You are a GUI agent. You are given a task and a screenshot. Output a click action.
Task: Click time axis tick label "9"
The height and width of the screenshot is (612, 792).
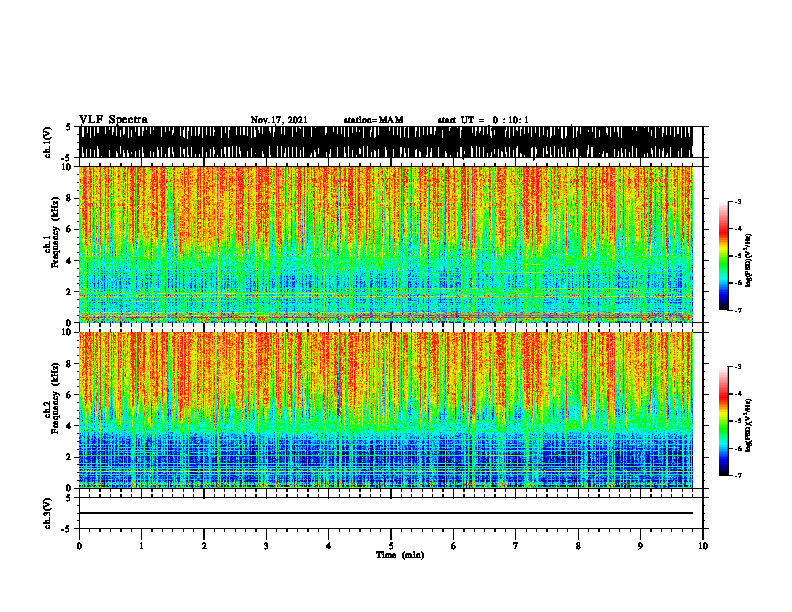(640, 546)
